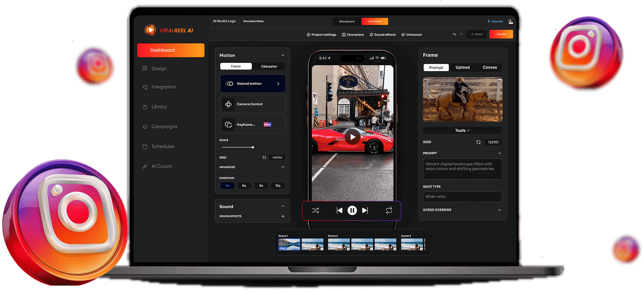Click the orange Preview button
The image size is (644, 292).
(501, 34)
